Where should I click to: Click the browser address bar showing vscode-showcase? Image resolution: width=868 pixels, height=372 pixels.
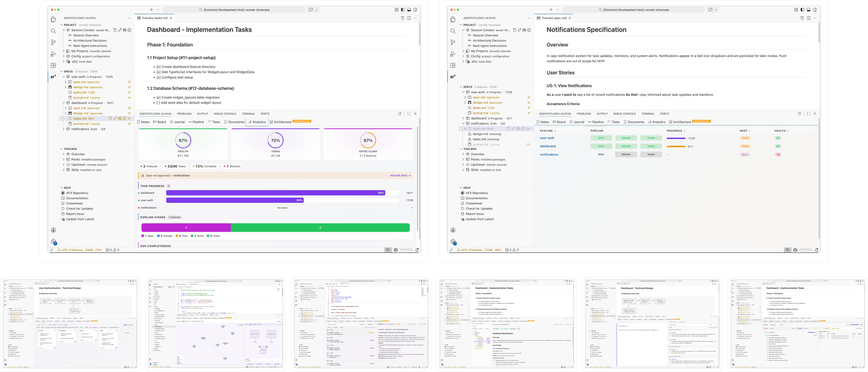(237, 10)
